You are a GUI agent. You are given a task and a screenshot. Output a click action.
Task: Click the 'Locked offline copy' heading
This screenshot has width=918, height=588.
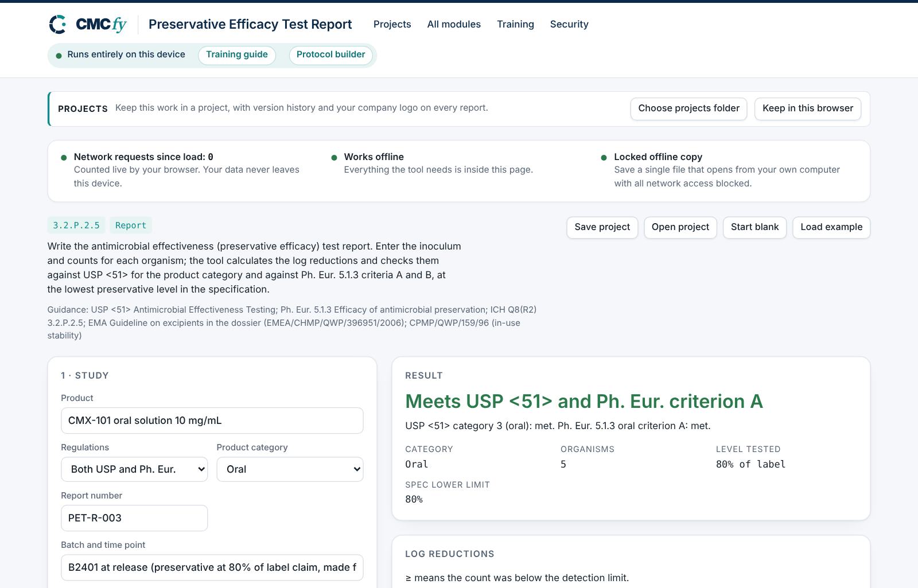point(658,157)
